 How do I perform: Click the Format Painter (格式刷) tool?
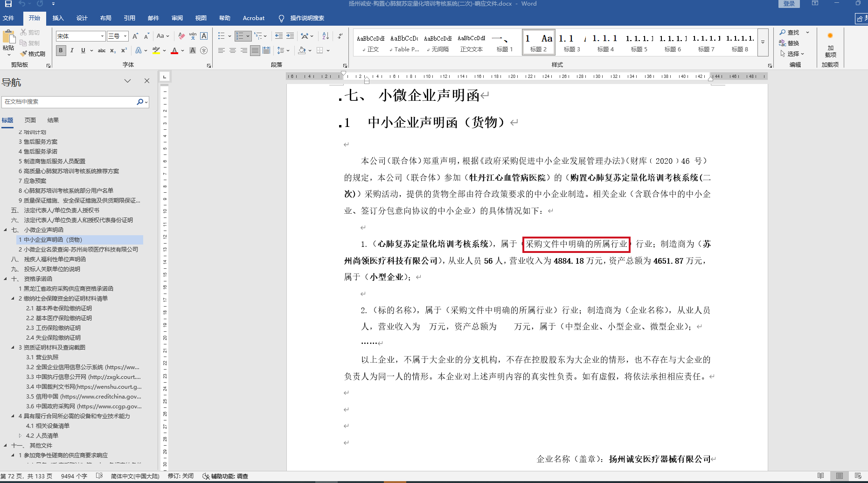coord(33,54)
